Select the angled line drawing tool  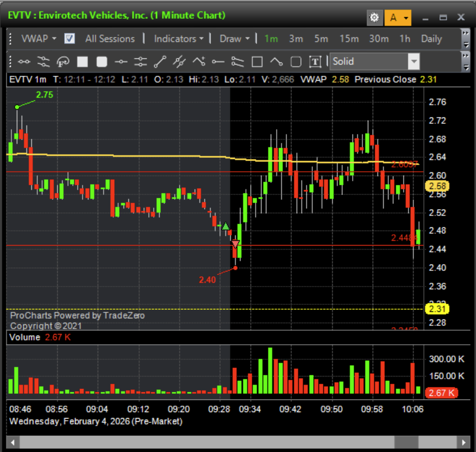tap(277, 61)
